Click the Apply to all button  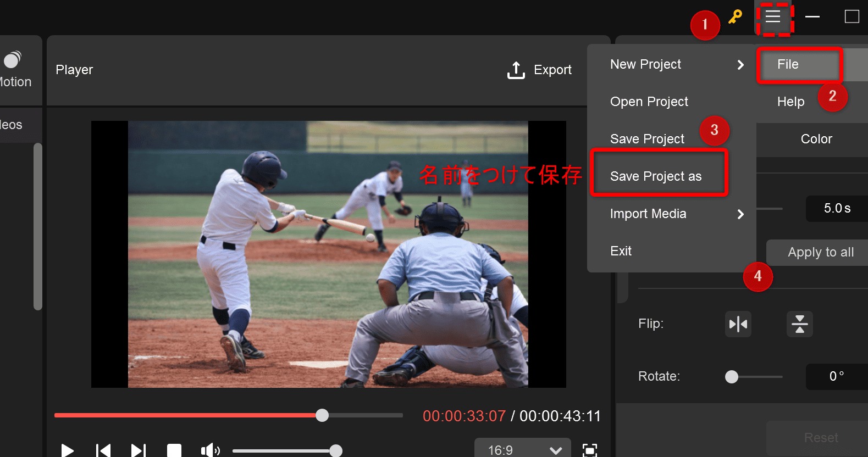pyautogui.click(x=820, y=252)
